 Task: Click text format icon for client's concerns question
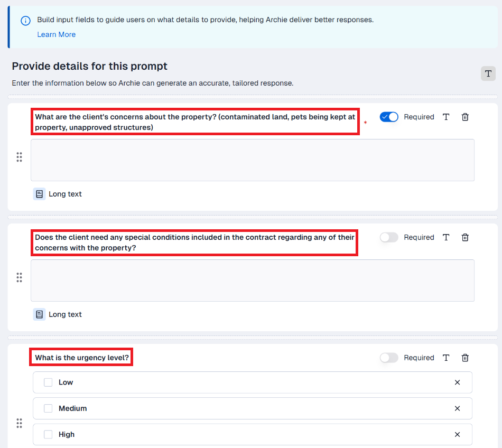pos(446,117)
